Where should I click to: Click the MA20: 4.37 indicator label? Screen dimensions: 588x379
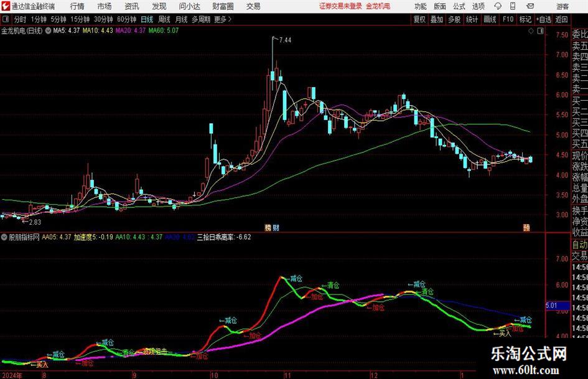pos(131,30)
